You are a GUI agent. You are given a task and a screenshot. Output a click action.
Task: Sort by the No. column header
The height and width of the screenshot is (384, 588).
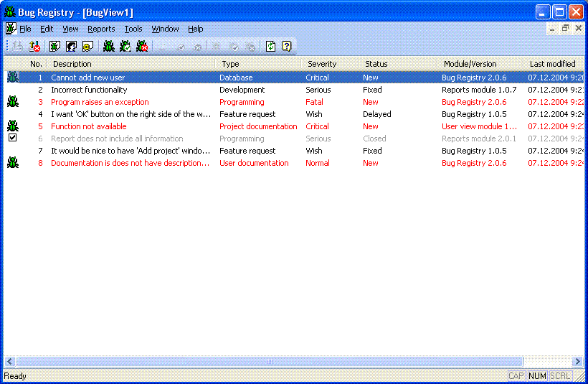point(36,64)
